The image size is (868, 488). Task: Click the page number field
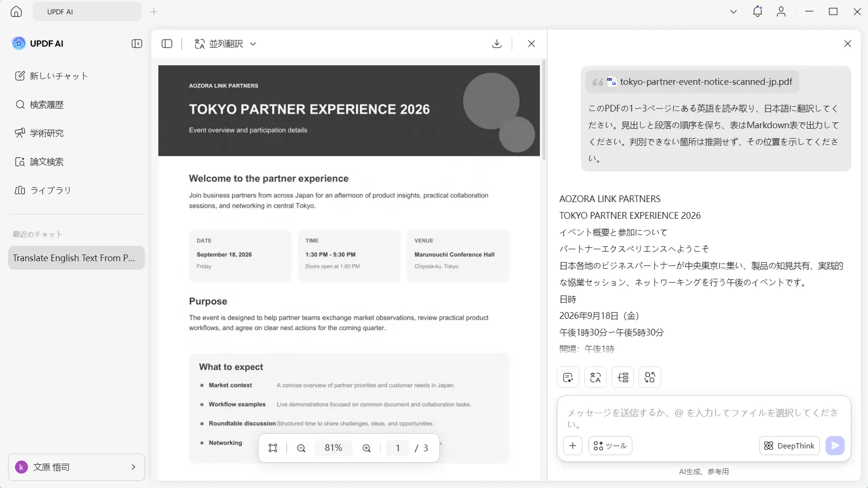click(398, 448)
